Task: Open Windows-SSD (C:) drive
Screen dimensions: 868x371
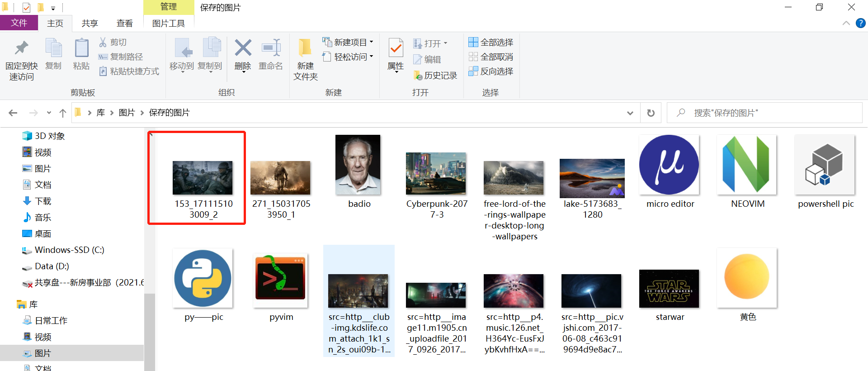Action: pos(63,250)
